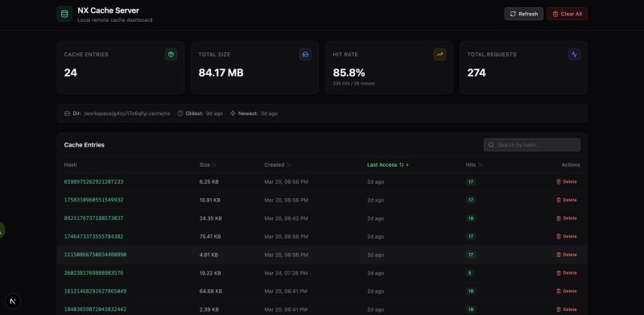Click the 274 total requests value
The height and width of the screenshot is (315, 644).
[x=477, y=73]
